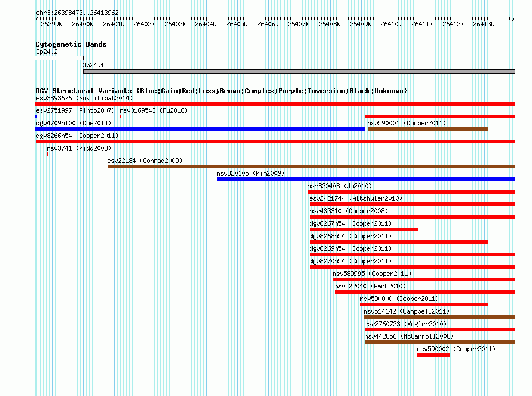Image resolution: width=532 pixels, height=396 pixels.
Task: Select the red dgv8269n54 bar
Action: click(x=412, y=254)
